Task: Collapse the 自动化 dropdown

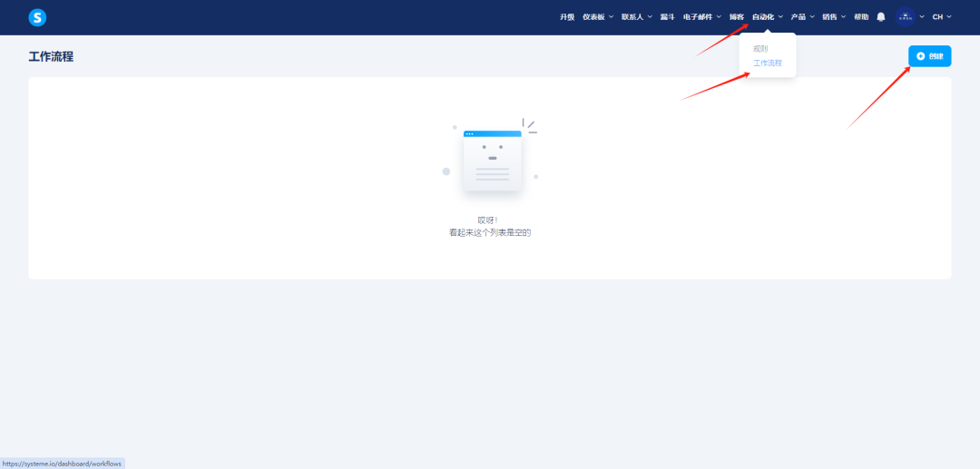Action: tap(767, 17)
